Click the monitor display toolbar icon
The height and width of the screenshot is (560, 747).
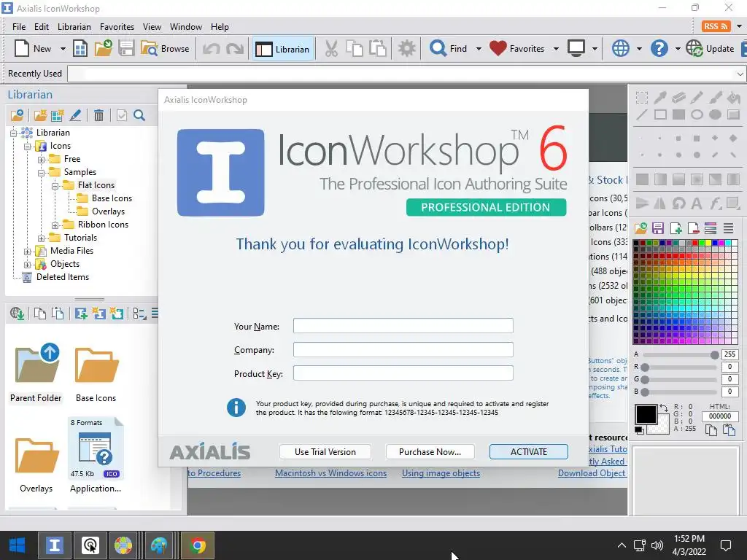(576, 49)
